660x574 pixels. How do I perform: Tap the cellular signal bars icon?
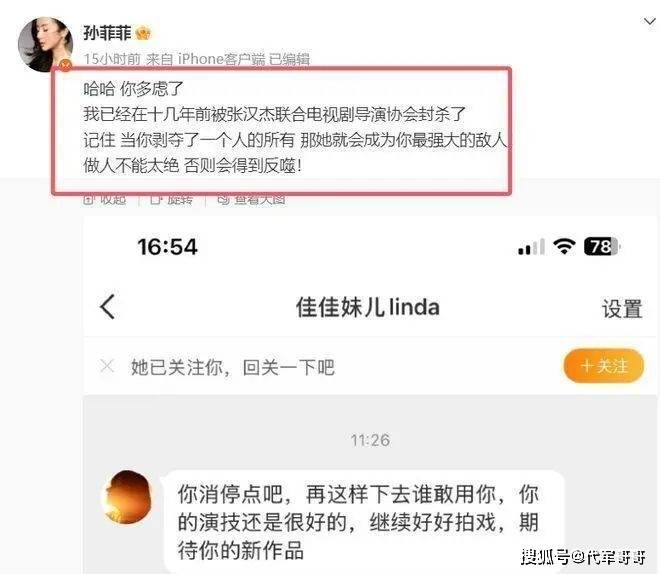click(532, 247)
